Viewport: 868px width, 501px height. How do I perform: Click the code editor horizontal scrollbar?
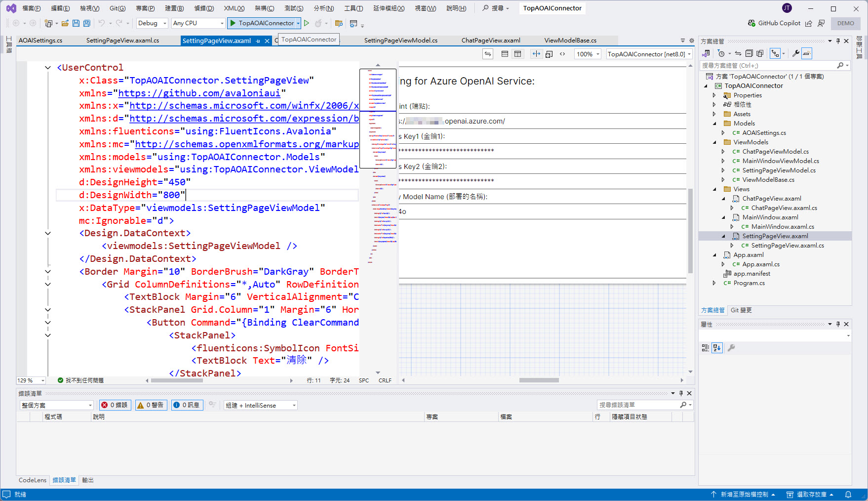[x=219, y=380]
